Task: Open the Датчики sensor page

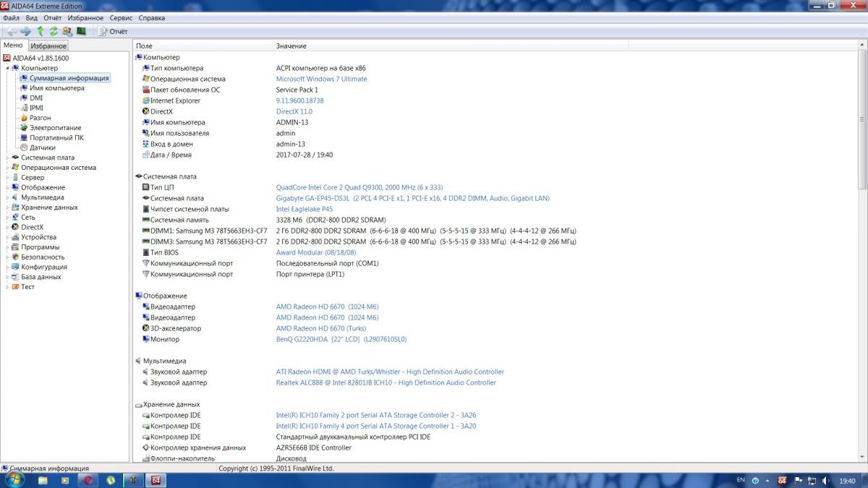Action: click(42, 147)
